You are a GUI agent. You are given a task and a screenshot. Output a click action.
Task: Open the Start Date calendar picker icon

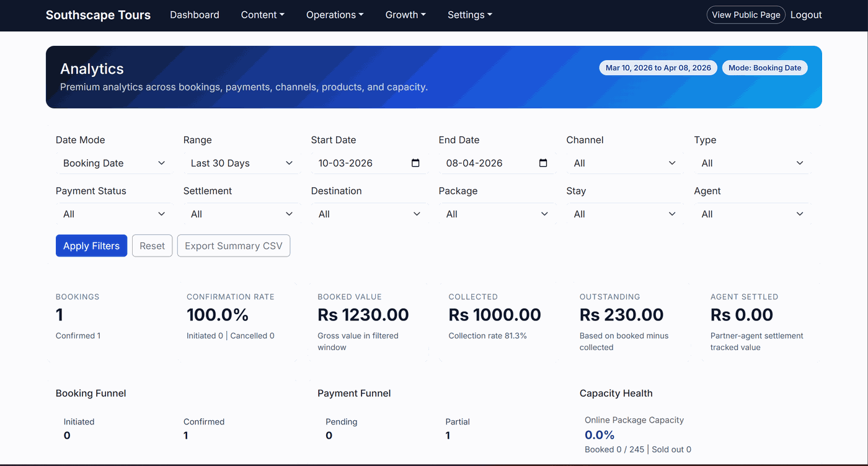pos(415,163)
